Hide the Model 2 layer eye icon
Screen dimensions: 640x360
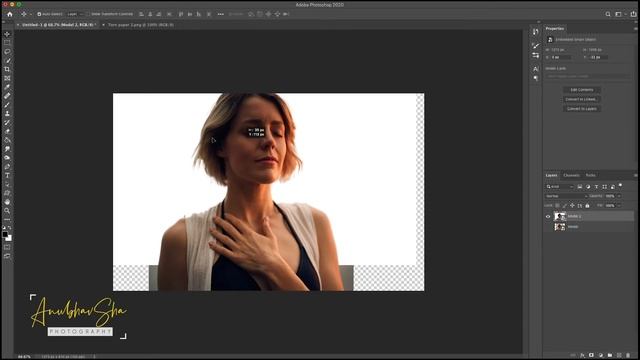pos(548,216)
